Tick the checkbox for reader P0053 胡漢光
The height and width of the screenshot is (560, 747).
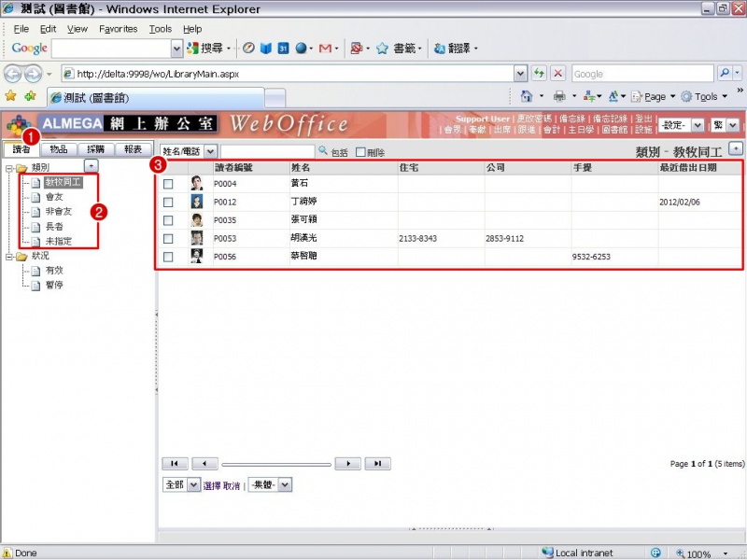coord(168,239)
